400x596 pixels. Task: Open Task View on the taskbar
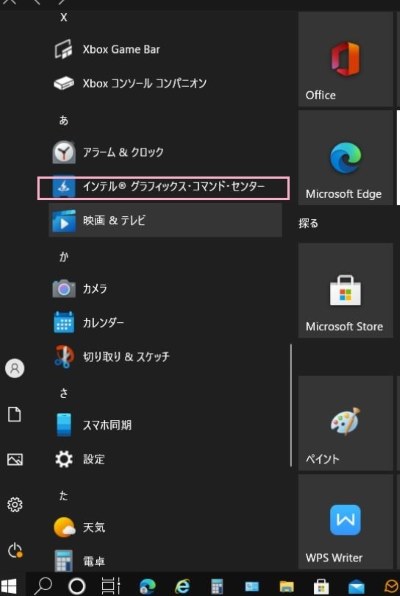pos(111,586)
